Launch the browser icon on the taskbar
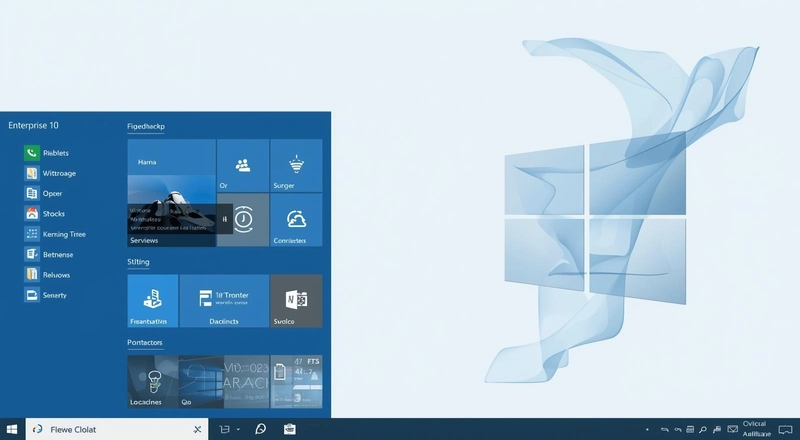The width and height of the screenshot is (800, 440). [260, 429]
